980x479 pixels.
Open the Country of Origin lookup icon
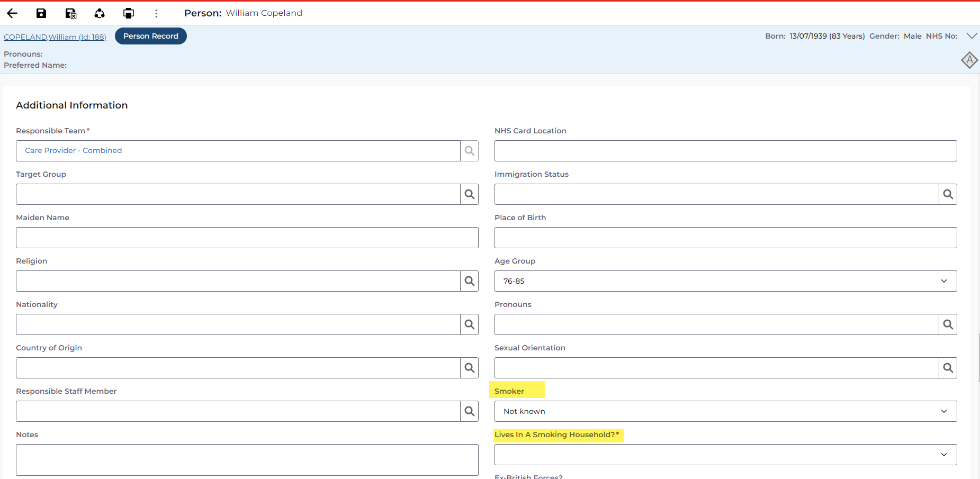point(470,368)
